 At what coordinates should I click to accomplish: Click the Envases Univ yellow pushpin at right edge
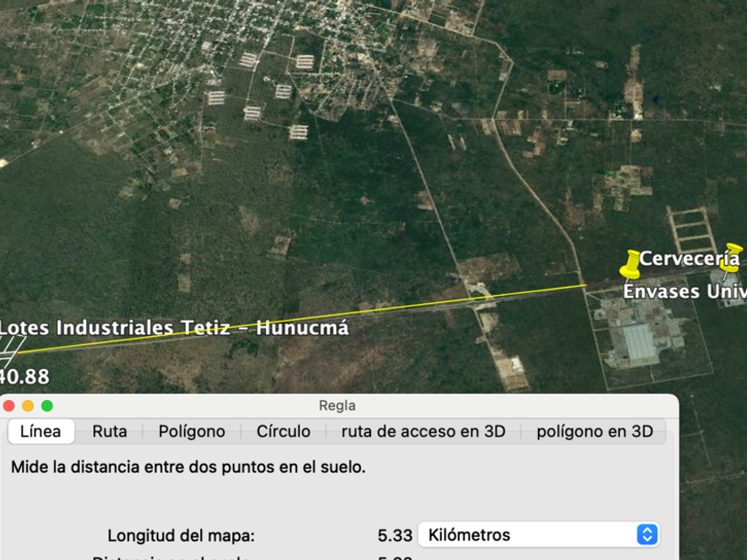[x=732, y=257]
